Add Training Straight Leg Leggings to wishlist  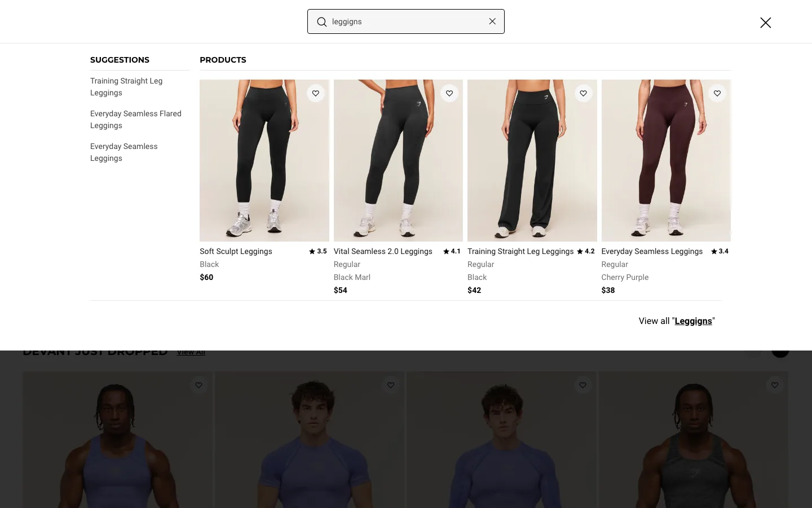click(584, 93)
